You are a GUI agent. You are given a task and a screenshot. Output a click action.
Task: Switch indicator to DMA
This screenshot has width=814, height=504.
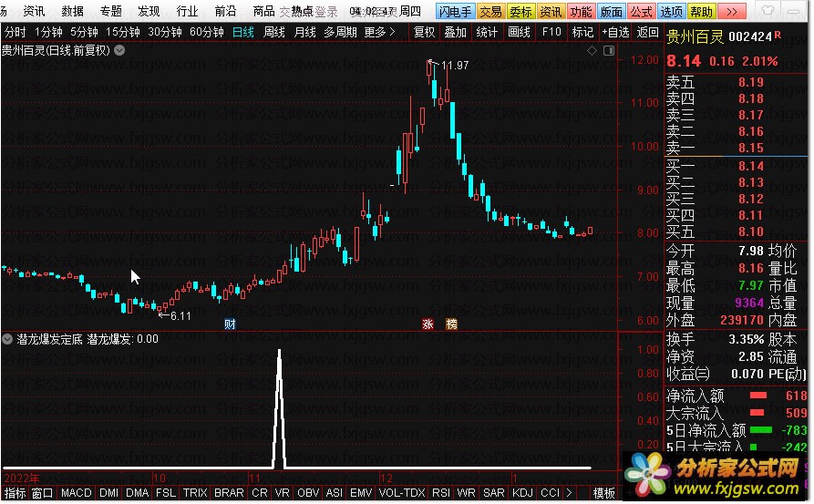pyautogui.click(x=137, y=493)
